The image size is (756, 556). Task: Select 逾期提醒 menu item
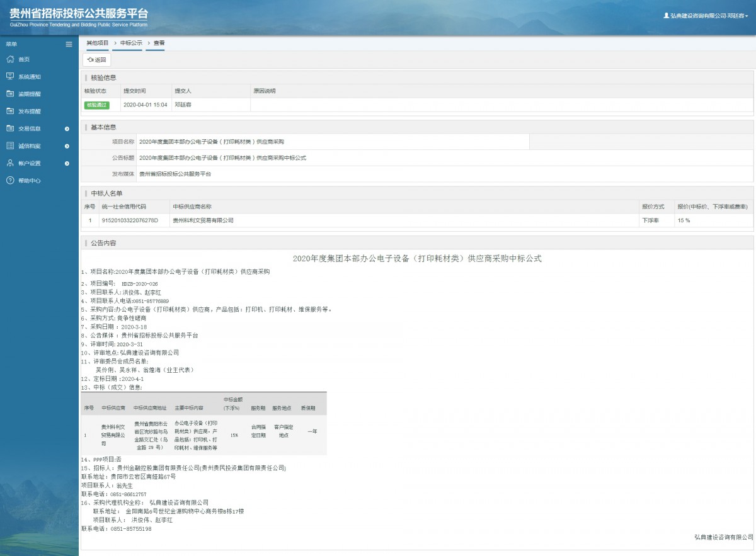[x=30, y=94]
